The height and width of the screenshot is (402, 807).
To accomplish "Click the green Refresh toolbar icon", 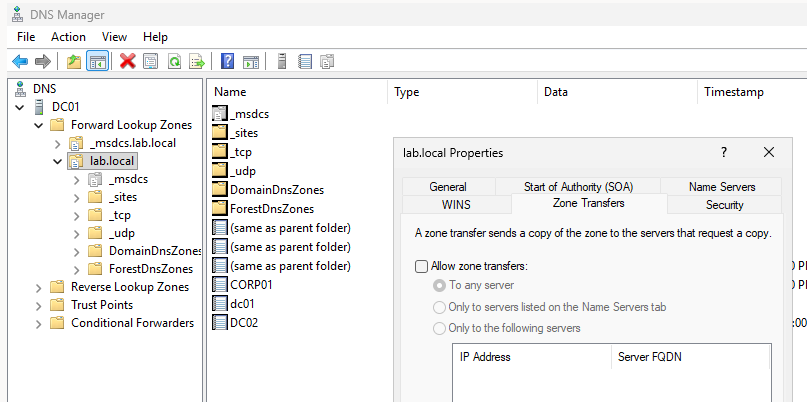I will click(x=174, y=61).
